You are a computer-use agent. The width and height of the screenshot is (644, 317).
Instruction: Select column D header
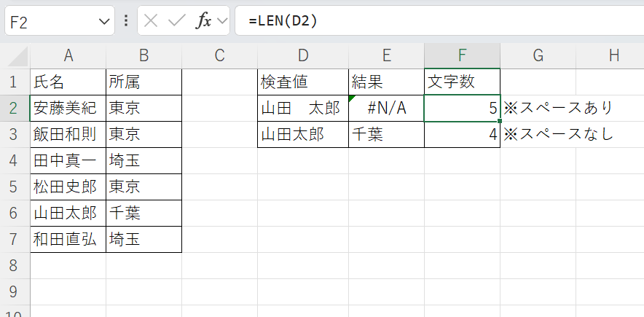[303, 56]
